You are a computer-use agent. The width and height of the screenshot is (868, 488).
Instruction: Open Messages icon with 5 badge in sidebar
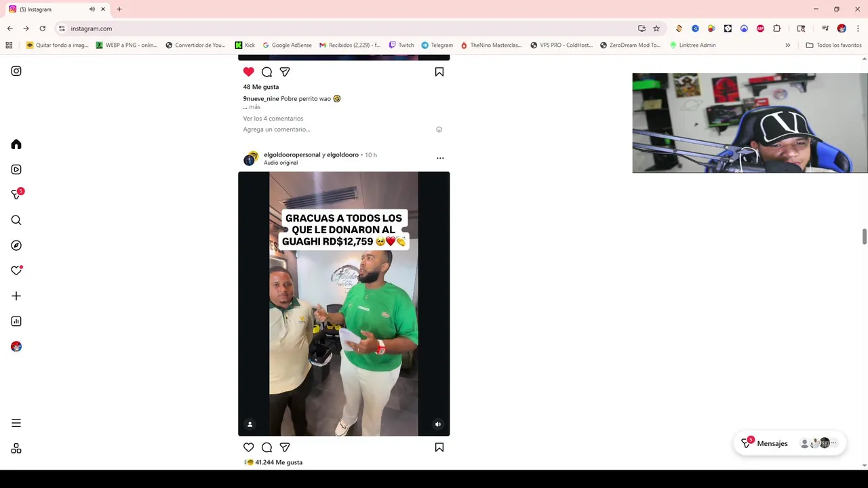[17, 194]
